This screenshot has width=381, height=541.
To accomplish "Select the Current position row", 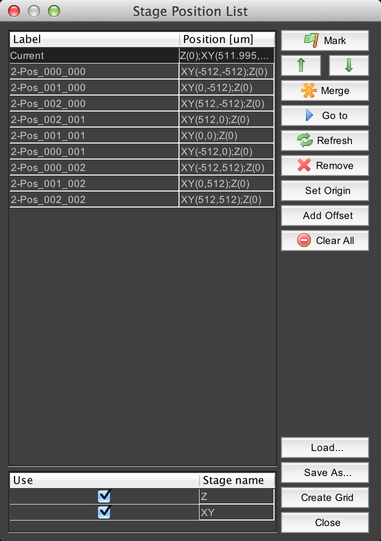I will (x=142, y=55).
